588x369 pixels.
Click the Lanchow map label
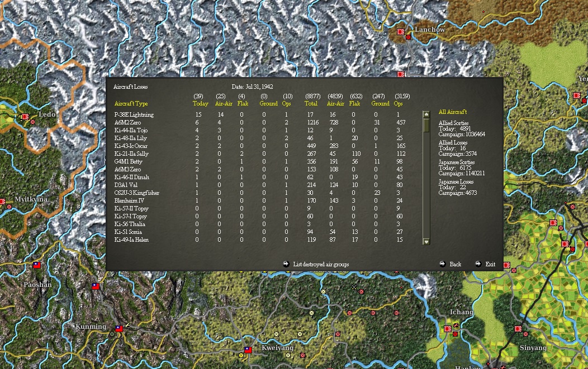pos(430,29)
